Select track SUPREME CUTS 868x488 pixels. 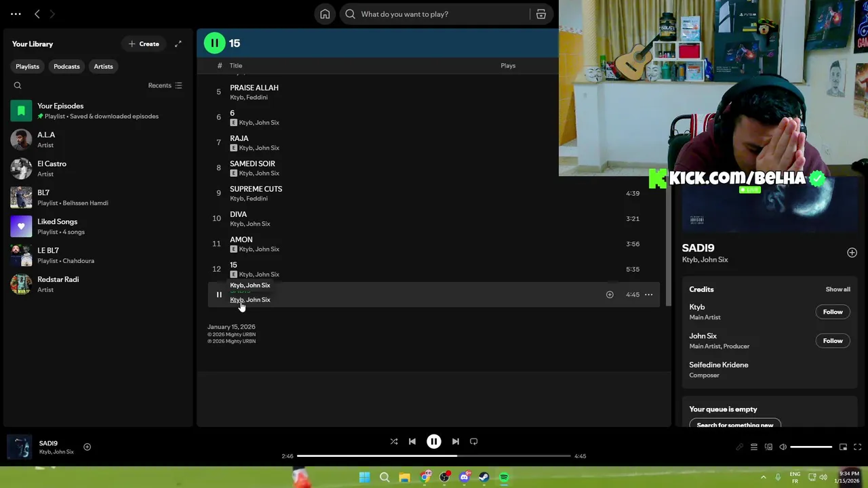[x=256, y=189]
